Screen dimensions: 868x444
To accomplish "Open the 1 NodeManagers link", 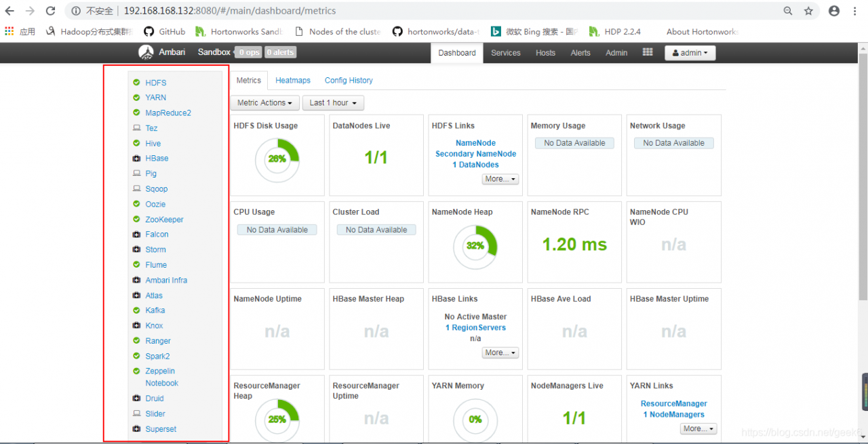I will point(673,414).
